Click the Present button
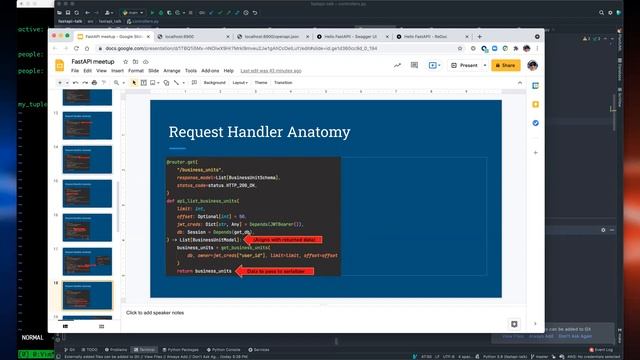640x360 pixels. pyautogui.click(x=465, y=65)
